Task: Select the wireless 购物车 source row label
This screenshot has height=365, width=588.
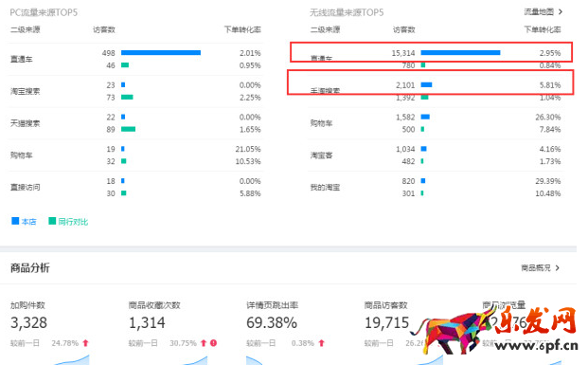Action: pyautogui.click(x=321, y=123)
